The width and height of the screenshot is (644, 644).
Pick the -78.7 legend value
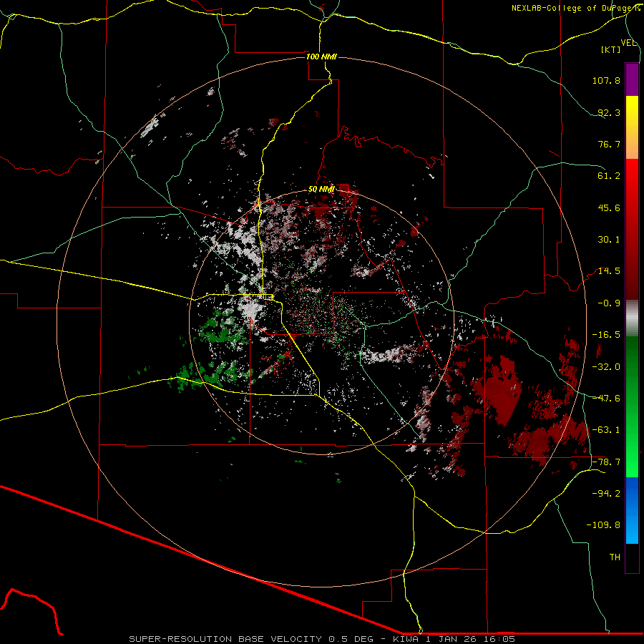coord(606,462)
